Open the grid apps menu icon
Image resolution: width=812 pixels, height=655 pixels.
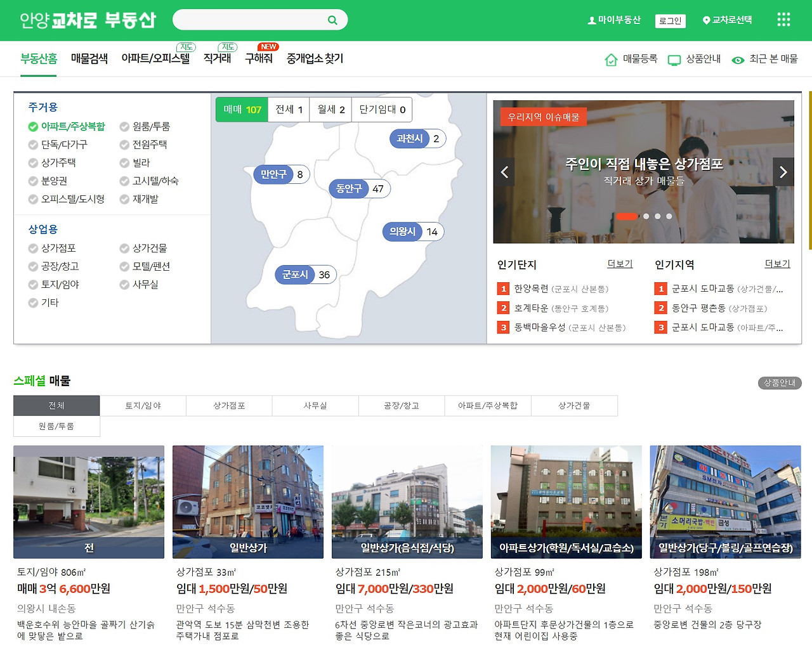click(783, 20)
